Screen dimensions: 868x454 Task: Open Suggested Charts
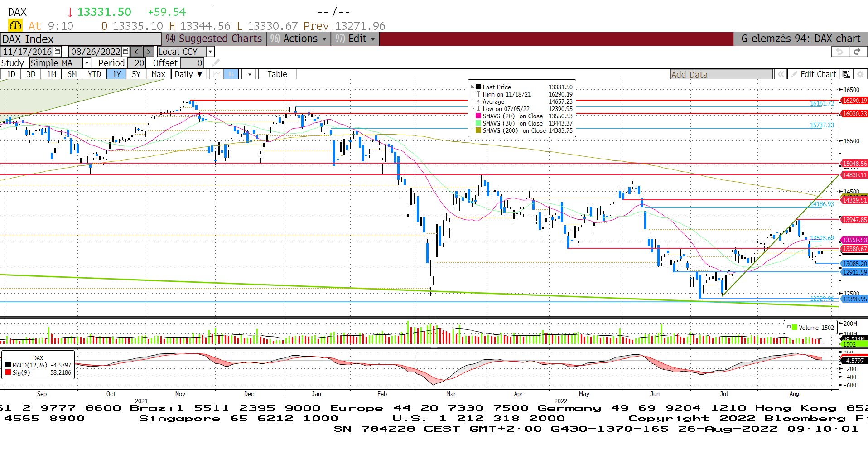pyautogui.click(x=214, y=39)
